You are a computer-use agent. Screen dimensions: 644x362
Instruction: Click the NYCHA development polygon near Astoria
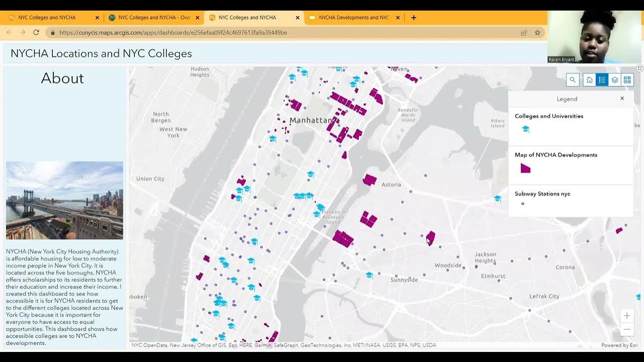point(370,179)
